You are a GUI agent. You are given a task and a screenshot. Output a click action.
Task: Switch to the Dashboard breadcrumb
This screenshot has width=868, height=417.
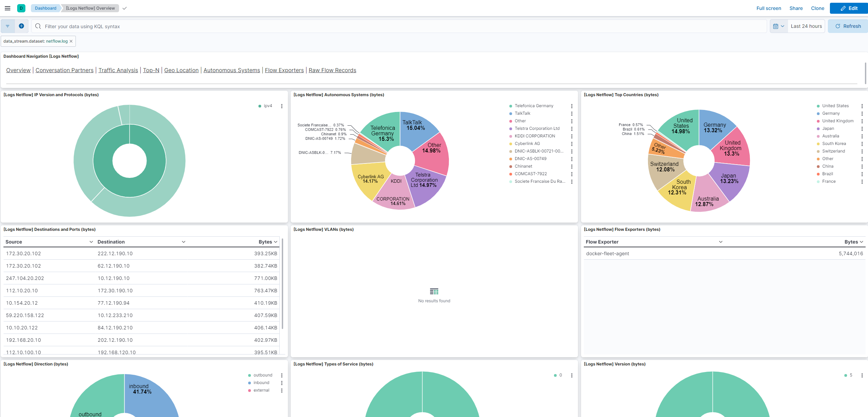(x=45, y=8)
